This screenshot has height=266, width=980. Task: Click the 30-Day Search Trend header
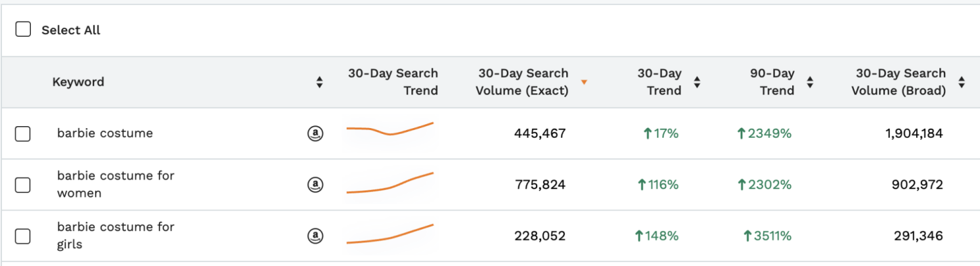393,82
